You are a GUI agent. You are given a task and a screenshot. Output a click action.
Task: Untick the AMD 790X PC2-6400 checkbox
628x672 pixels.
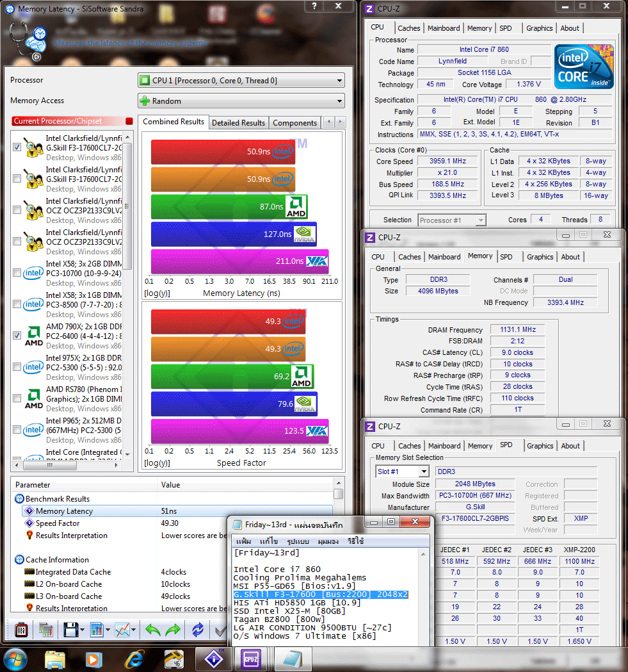pos(17,336)
